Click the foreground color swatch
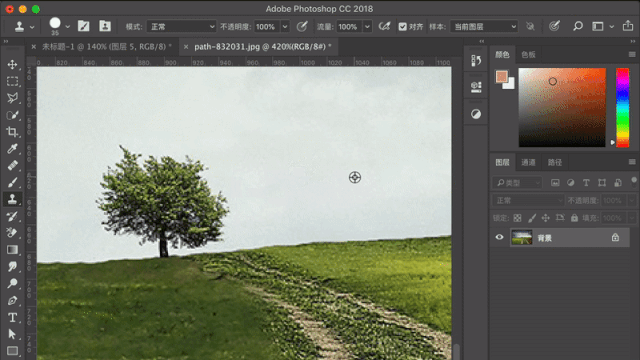The width and height of the screenshot is (640, 360). (502, 76)
